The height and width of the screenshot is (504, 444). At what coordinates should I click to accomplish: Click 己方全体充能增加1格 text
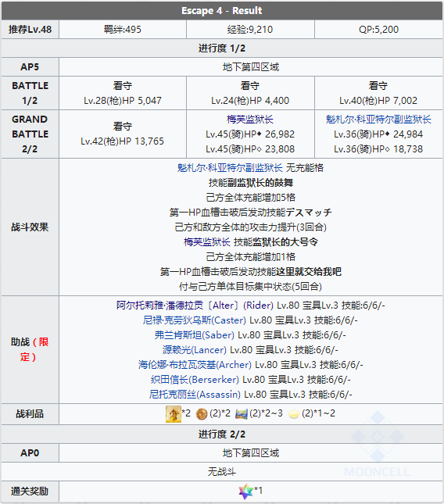click(251, 257)
